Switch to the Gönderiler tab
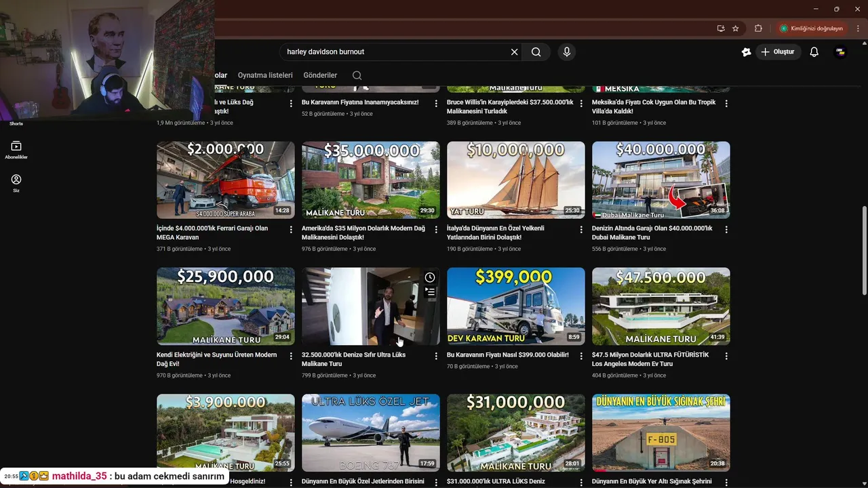Screen dimensions: 868x488 coord(320,75)
